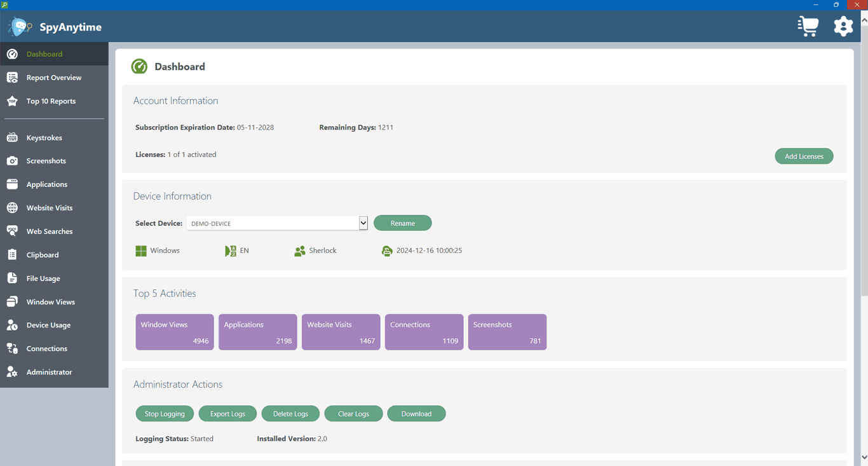Click the users icon beside Sherlock
Image resolution: width=868 pixels, height=466 pixels.
tap(300, 251)
